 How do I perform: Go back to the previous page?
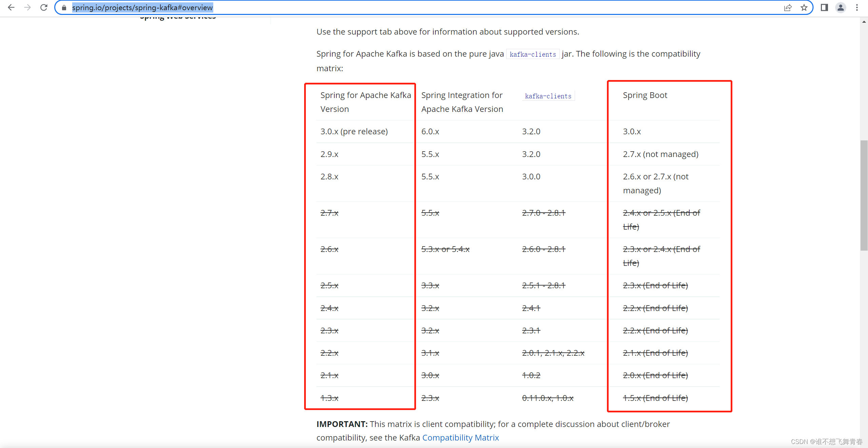coord(11,7)
